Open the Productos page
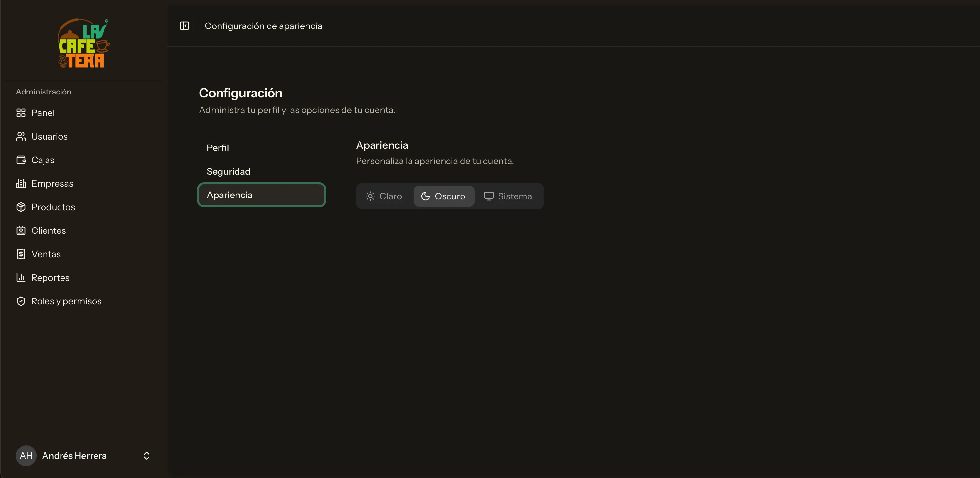 coord(84,207)
